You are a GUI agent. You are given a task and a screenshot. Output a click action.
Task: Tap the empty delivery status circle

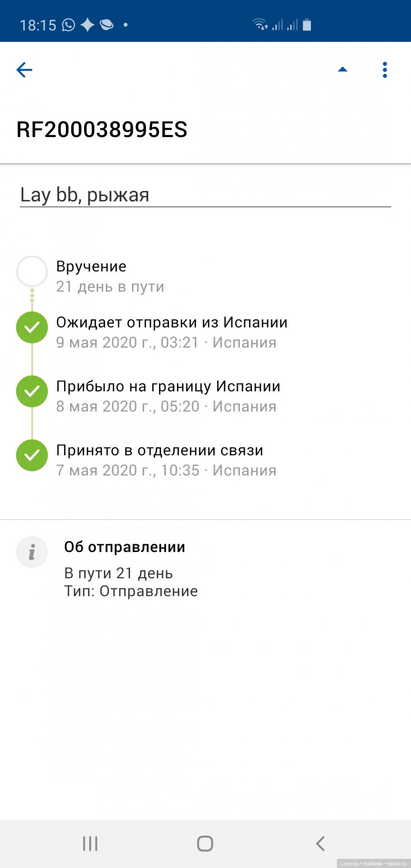[x=32, y=271]
